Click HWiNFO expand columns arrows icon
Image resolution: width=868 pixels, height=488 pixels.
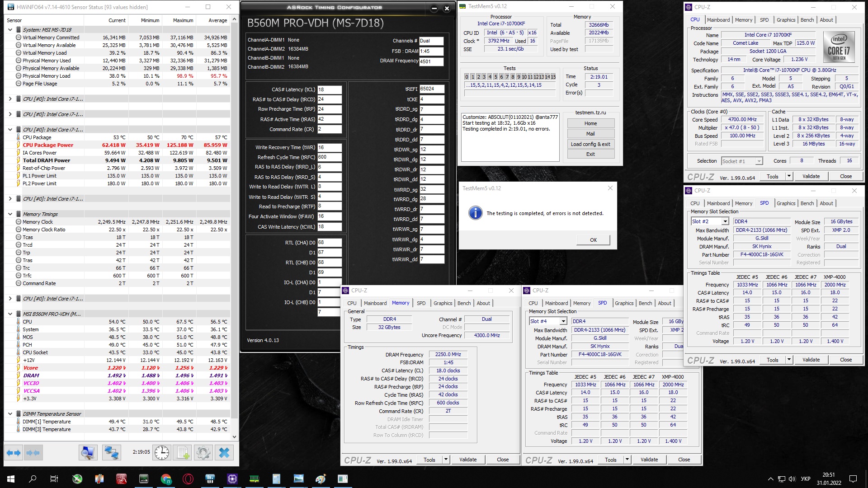pos(14,452)
